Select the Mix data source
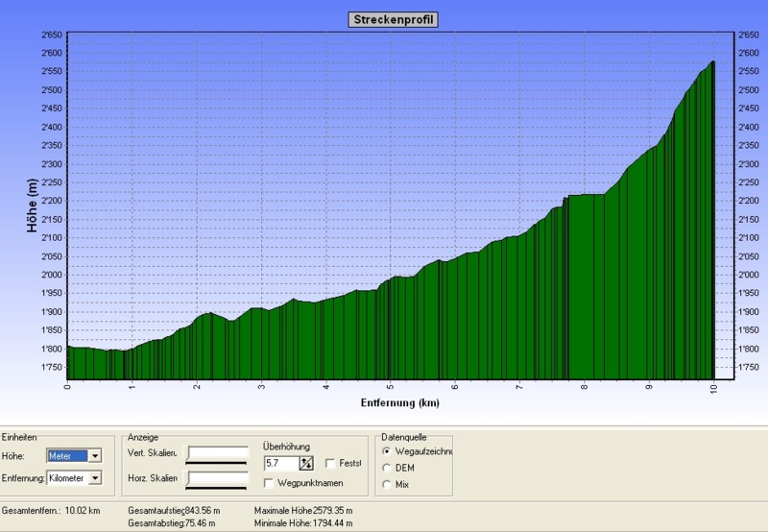The width and height of the screenshot is (768, 532). (387, 485)
